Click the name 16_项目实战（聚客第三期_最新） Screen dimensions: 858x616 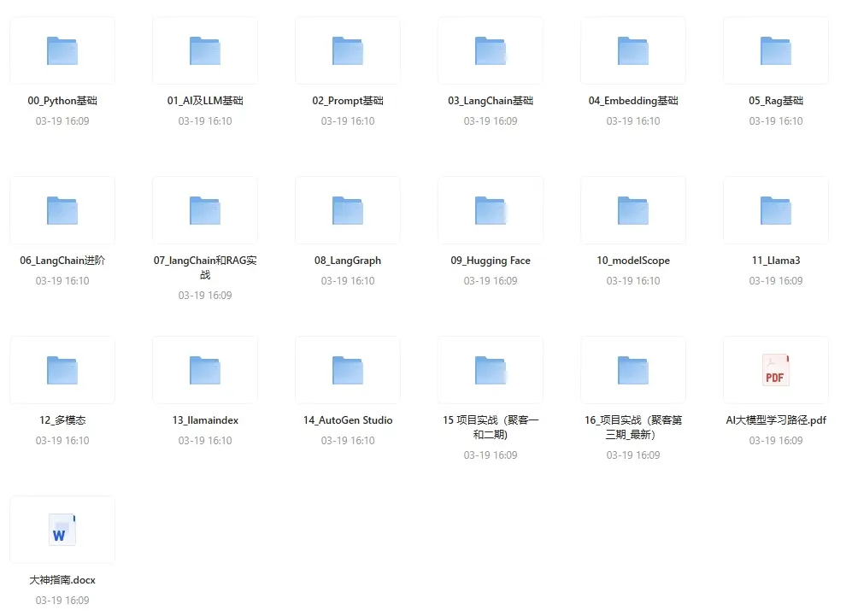coord(633,427)
